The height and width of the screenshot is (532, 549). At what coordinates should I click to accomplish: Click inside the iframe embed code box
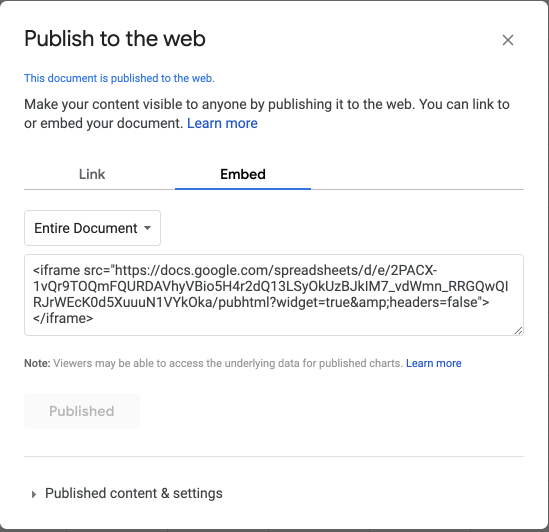274,295
